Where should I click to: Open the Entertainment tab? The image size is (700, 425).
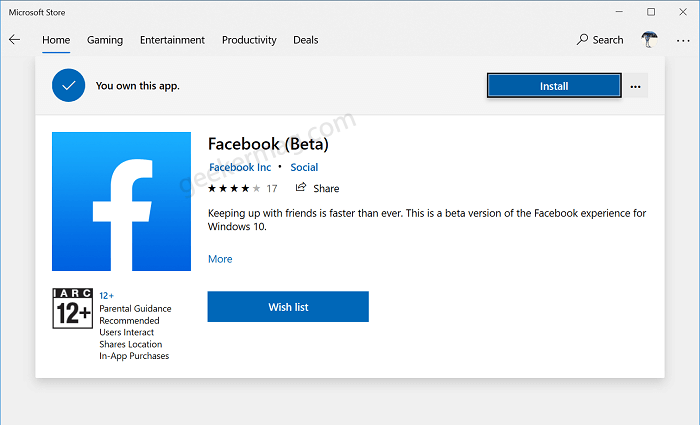click(x=172, y=40)
